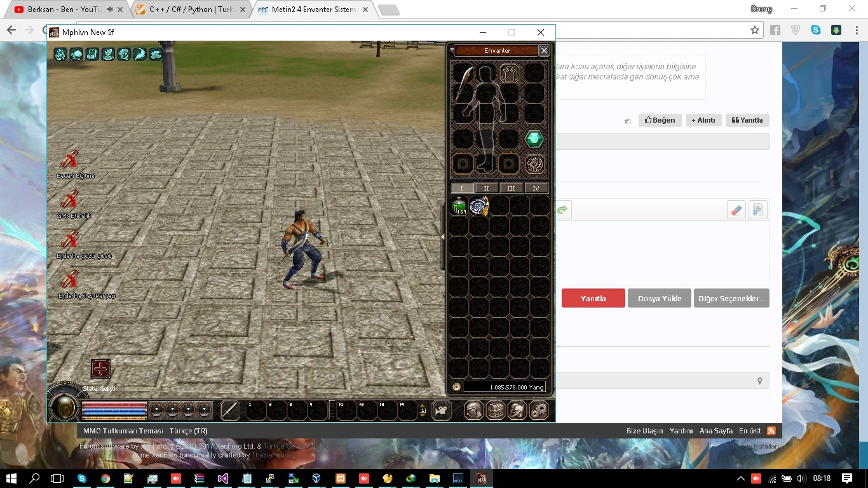Click the equipped sword in the weapon slot
Image resolution: width=868 pixels, height=488 pixels.
[x=465, y=85]
